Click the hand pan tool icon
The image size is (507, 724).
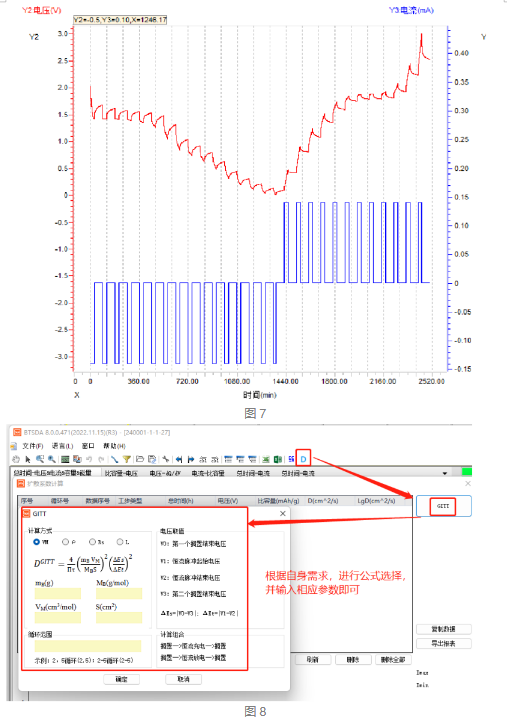15,459
